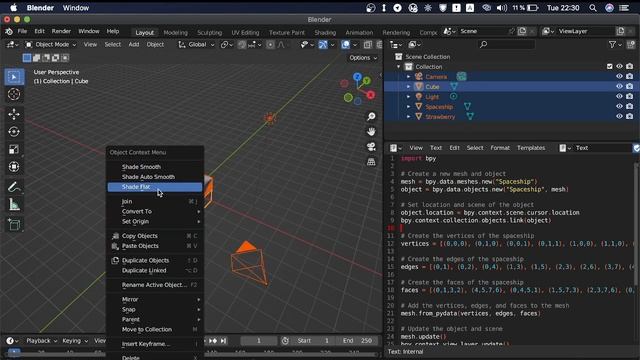Switch to the Shading workspace tab

pyautogui.click(x=325, y=32)
